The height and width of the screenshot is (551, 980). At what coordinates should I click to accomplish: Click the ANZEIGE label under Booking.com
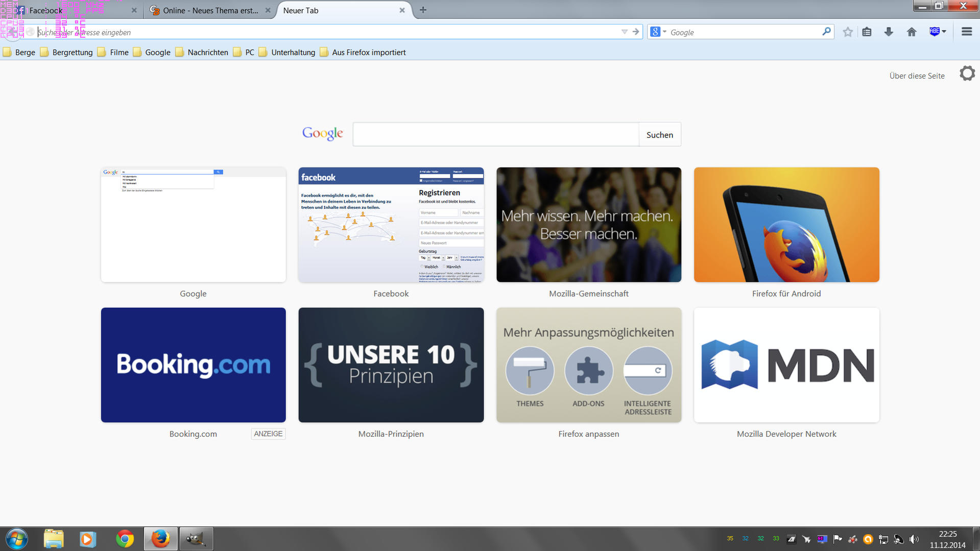pyautogui.click(x=268, y=434)
